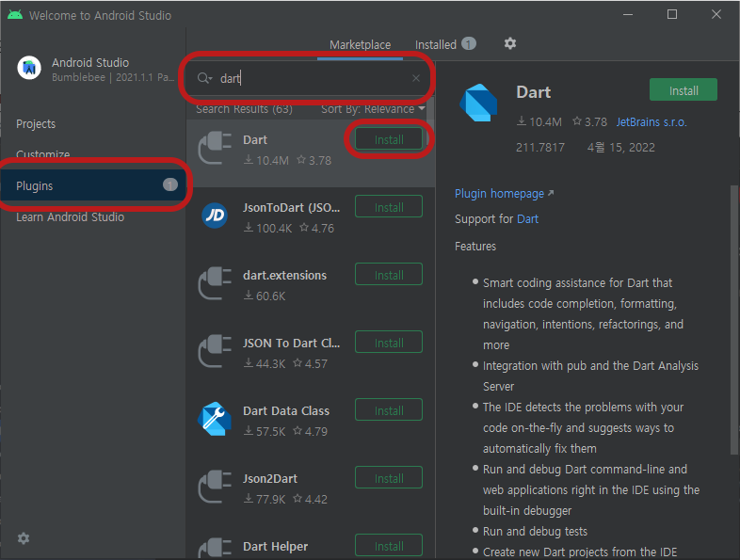
Task: Install the Dart Data Class plugin
Action: point(389,410)
